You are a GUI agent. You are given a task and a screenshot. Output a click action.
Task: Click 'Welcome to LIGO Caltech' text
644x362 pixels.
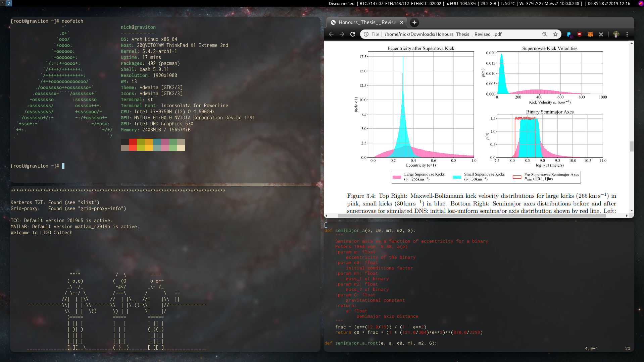click(x=42, y=233)
